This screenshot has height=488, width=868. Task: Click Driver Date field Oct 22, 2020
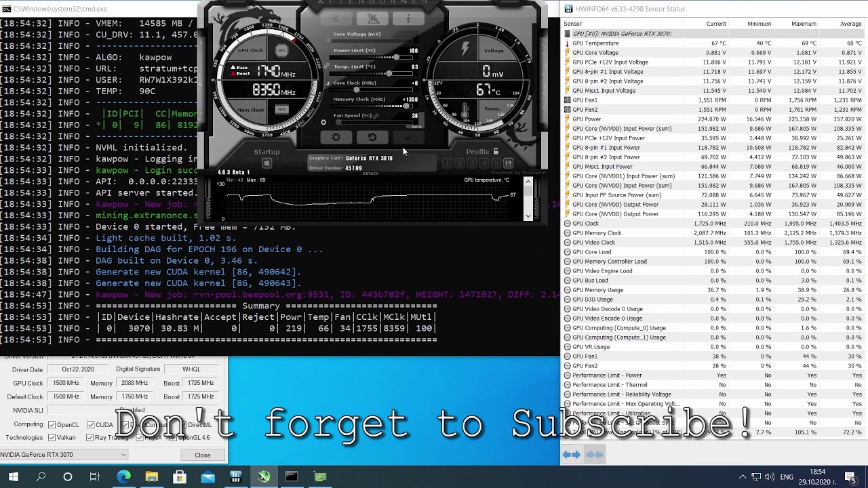click(78, 369)
